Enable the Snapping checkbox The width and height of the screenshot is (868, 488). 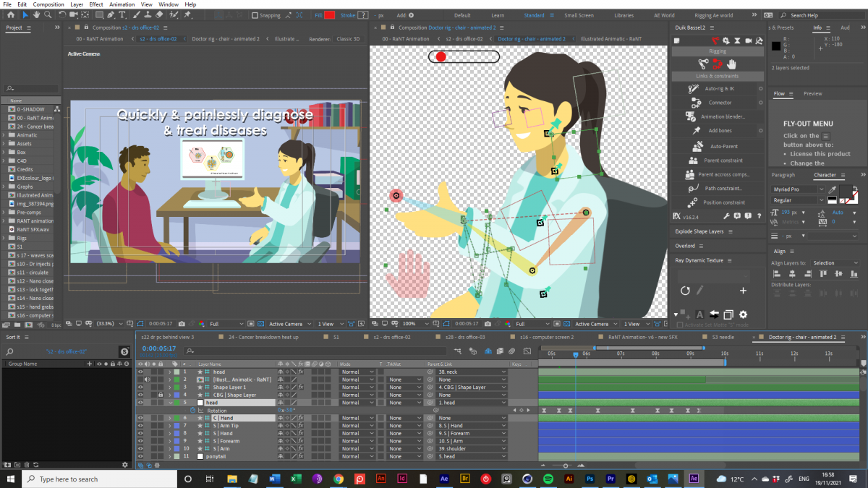point(255,15)
